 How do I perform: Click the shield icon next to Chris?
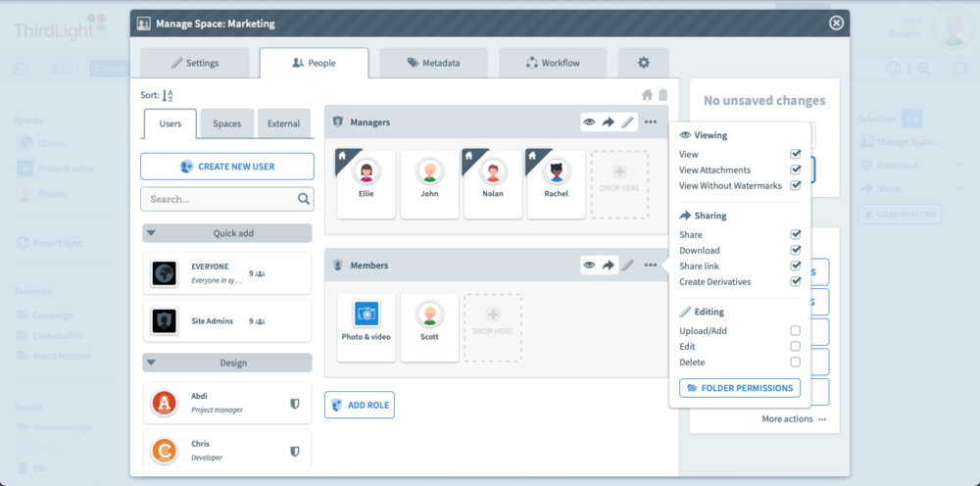click(295, 451)
